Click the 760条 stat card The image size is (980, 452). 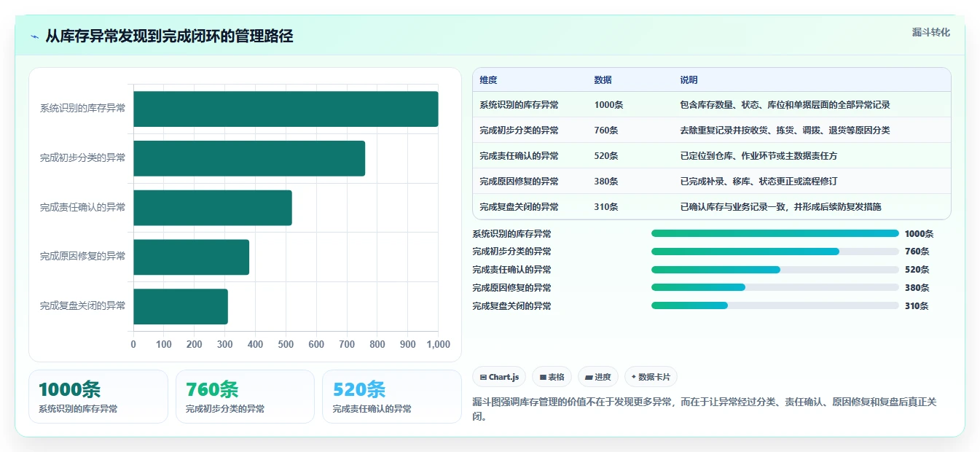(x=245, y=397)
